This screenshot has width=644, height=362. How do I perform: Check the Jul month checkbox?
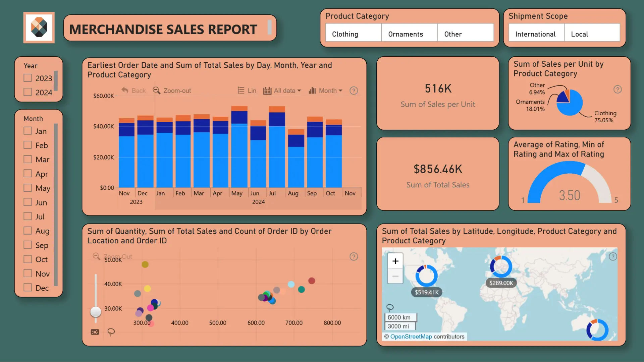point(28,216)
